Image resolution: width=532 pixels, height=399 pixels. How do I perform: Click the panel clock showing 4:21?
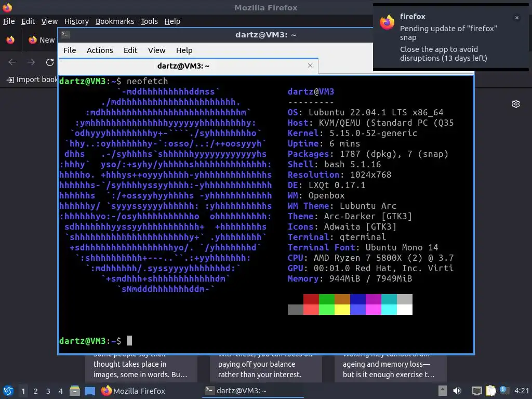[x=522, y=391]
